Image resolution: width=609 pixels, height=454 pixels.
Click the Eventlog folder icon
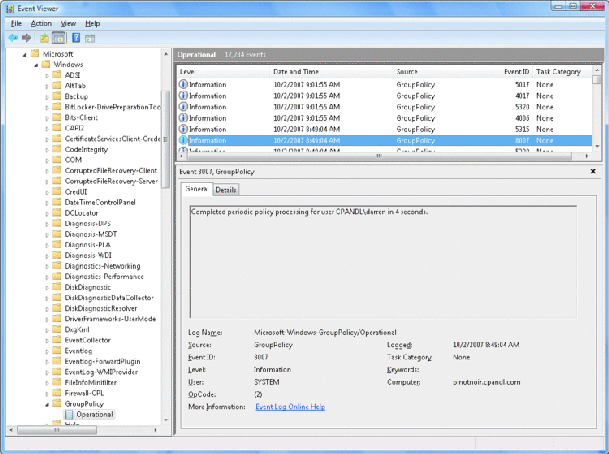[x=57, y=351]
